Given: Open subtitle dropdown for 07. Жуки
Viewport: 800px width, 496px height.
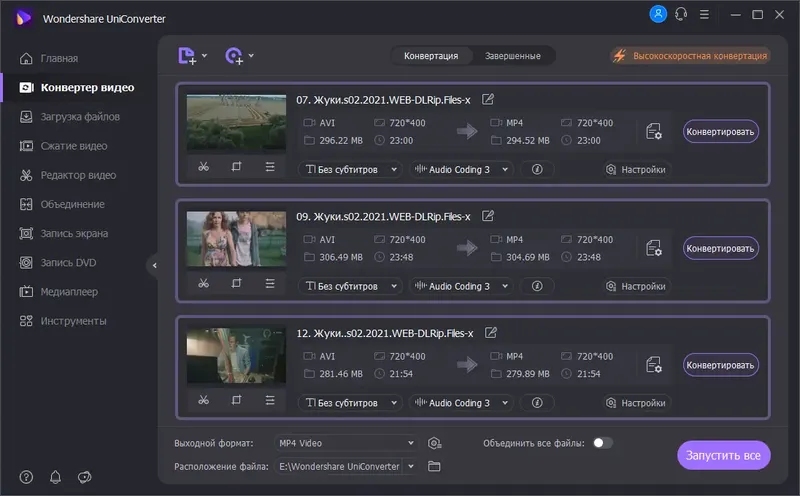Looking at the screenshot, I should point(351,169).
